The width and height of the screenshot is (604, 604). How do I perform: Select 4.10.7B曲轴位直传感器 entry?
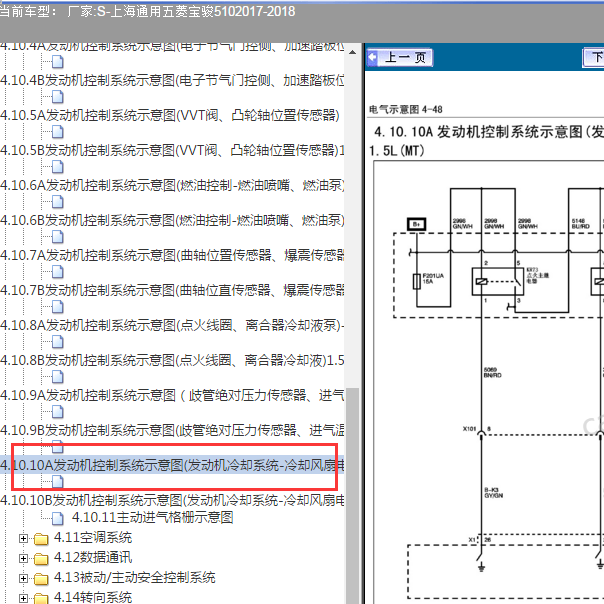coord(172,291)
